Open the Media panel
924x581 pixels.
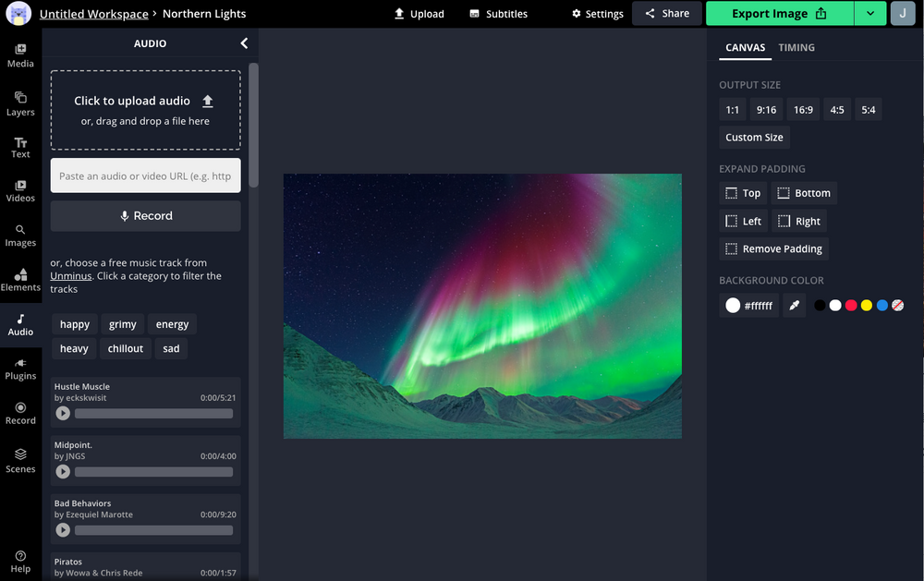(x=20, y=55)
